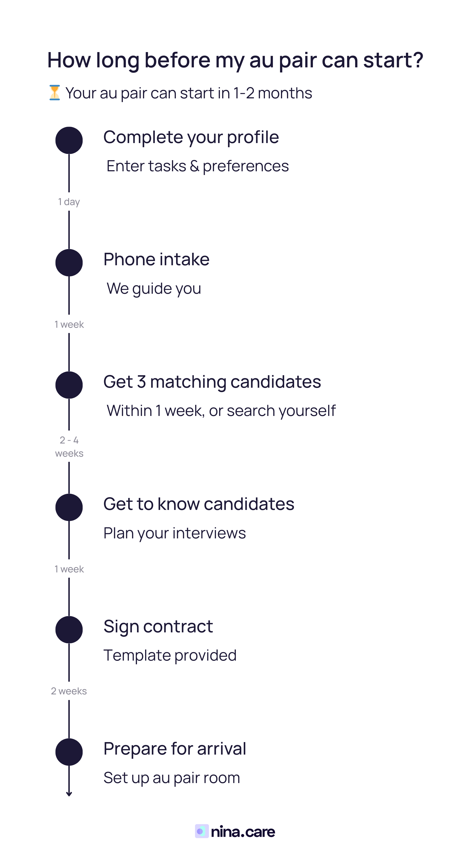Select the Prepare for arrival timeline dot
This screenshot has width=470, height=868.
point(69,752)
